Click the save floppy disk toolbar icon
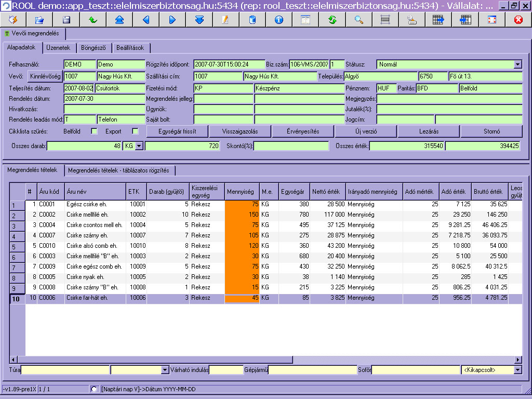The width and height of the screenshot is (532, 399). pos(66,20)
